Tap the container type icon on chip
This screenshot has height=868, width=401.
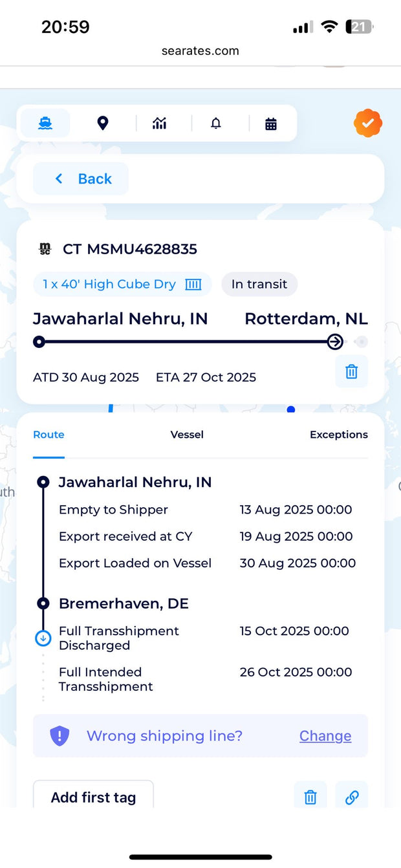pos(193,285)
